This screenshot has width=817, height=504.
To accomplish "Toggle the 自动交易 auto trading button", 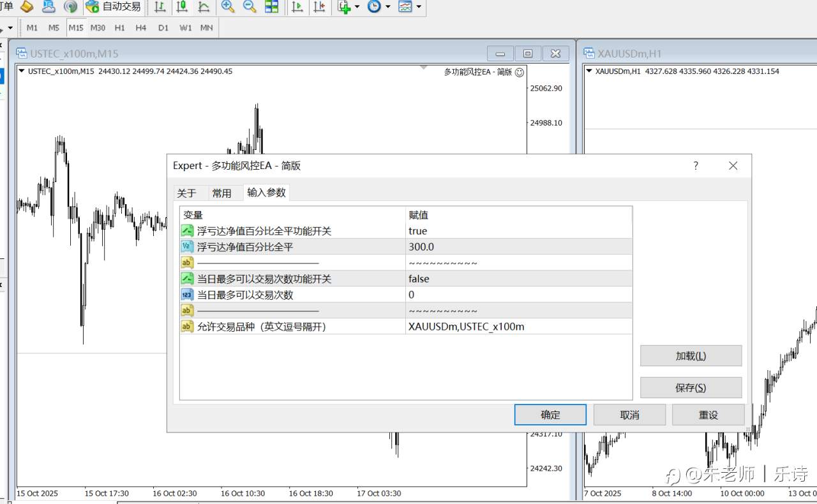I will [114, 7].
